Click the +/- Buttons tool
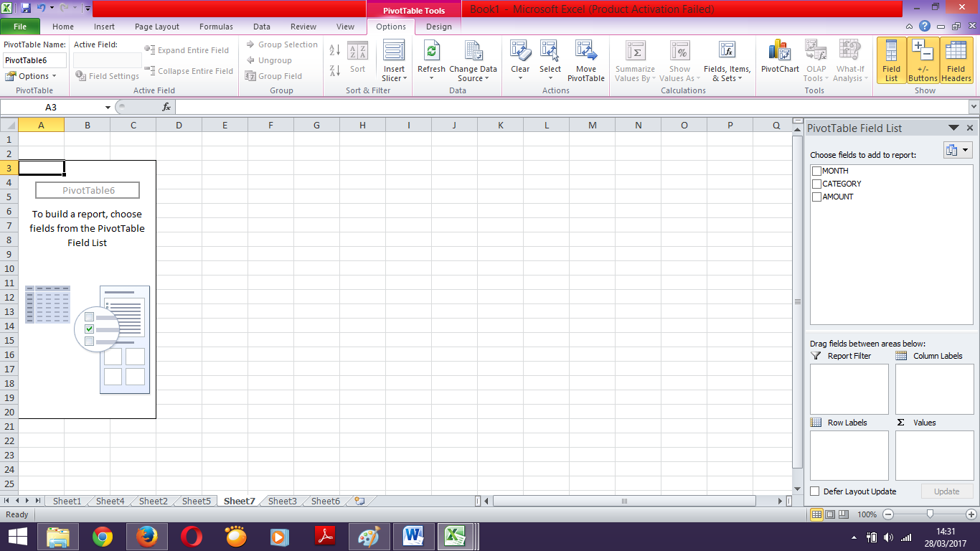The height and width of the screenshot is (551, 980). [923, 61]
